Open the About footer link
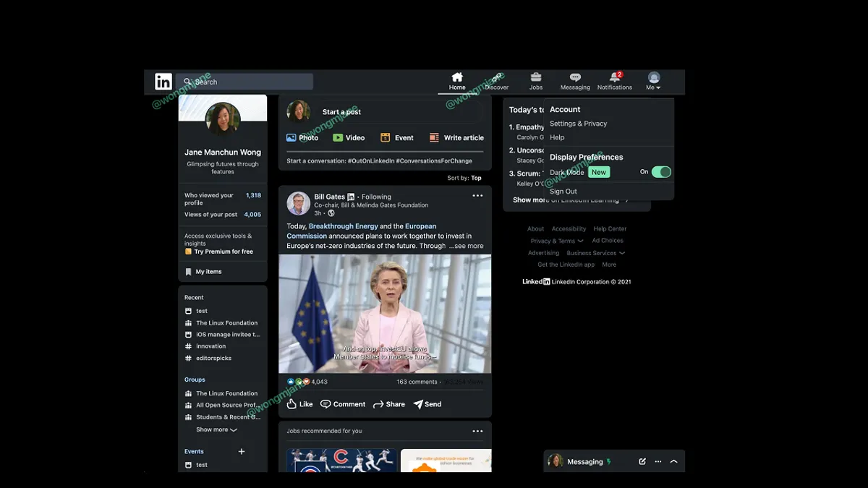 click(536, 229)
